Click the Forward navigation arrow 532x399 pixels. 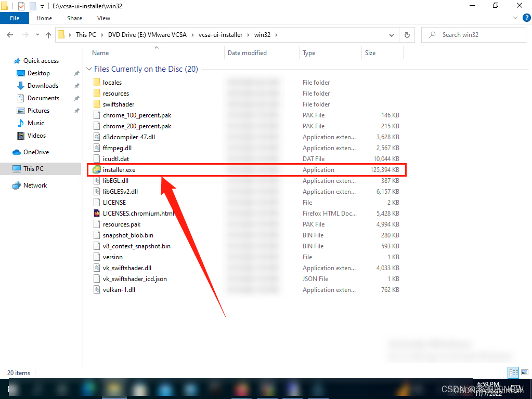tap(25, 35)
